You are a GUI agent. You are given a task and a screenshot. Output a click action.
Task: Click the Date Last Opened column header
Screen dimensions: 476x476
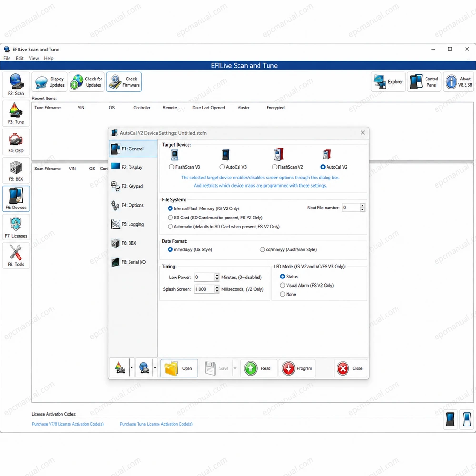(x=208, y=108)
